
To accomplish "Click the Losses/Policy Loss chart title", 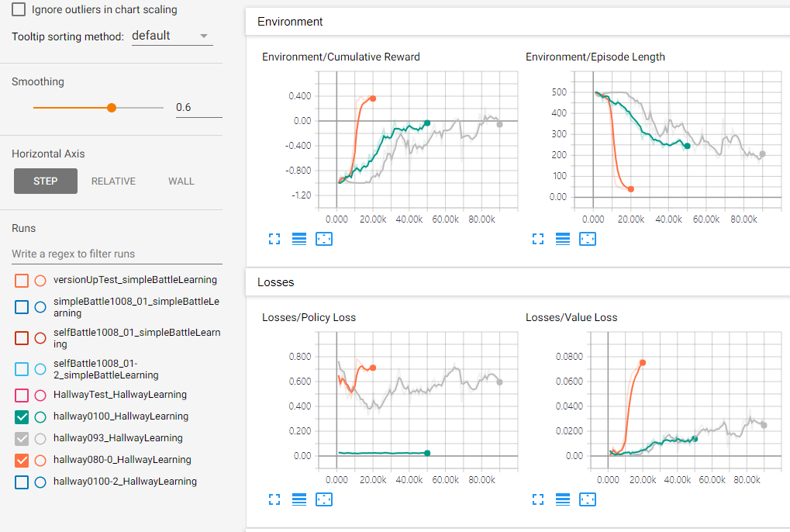I will click(x=309, y=317).
